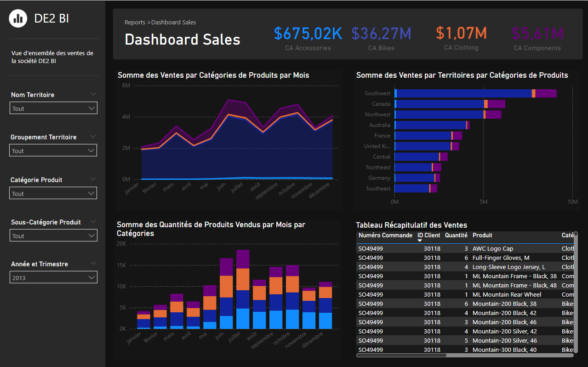Open the Nom Territoire dropdown
The image size is (588, 367).
coord(53,109)
